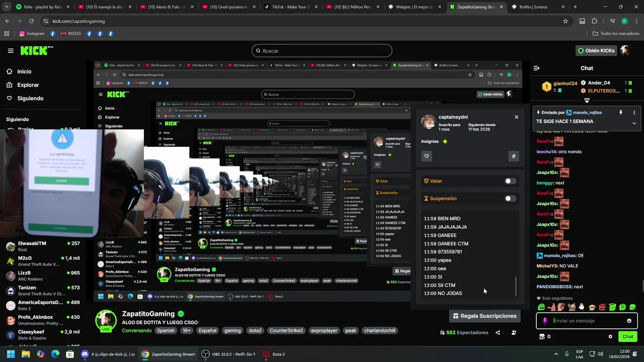Send message with green Chat button

[628, 337]
